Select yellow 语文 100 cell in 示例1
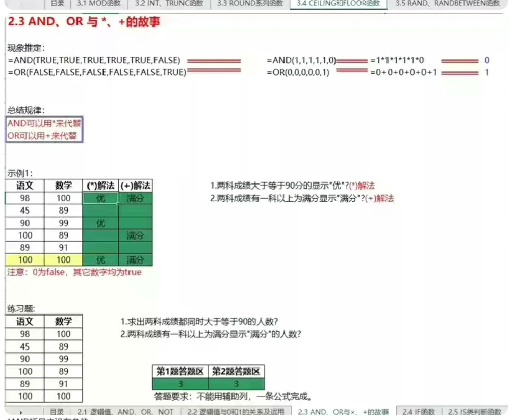516x420 pixels. [24, 260]
